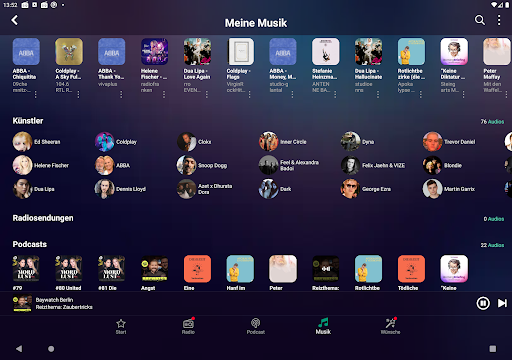Open options for Dua Lipa Hallucinate

pyautogui.click(x=378, y=95)
